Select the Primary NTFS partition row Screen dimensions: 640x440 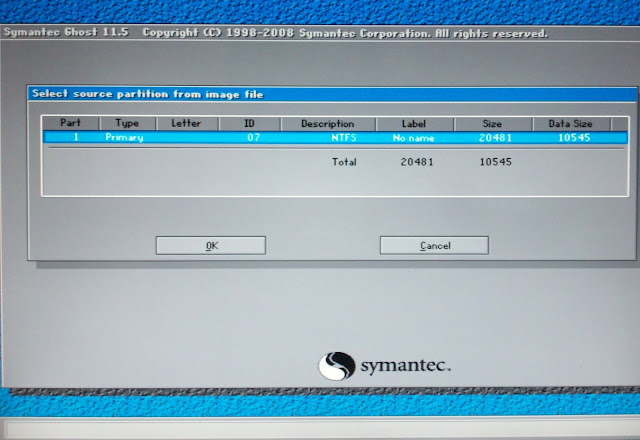[335, 137]
